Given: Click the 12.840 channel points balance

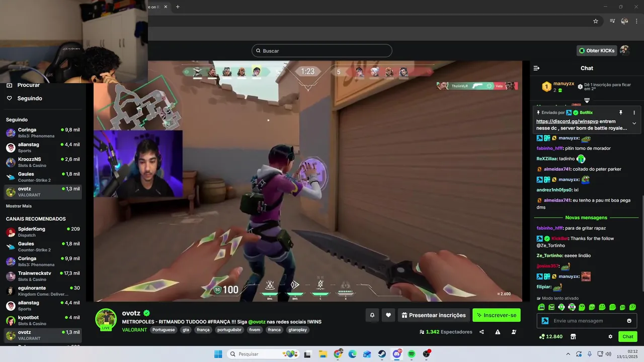Looking at the screenshot, I should click(x=550, y=336).
